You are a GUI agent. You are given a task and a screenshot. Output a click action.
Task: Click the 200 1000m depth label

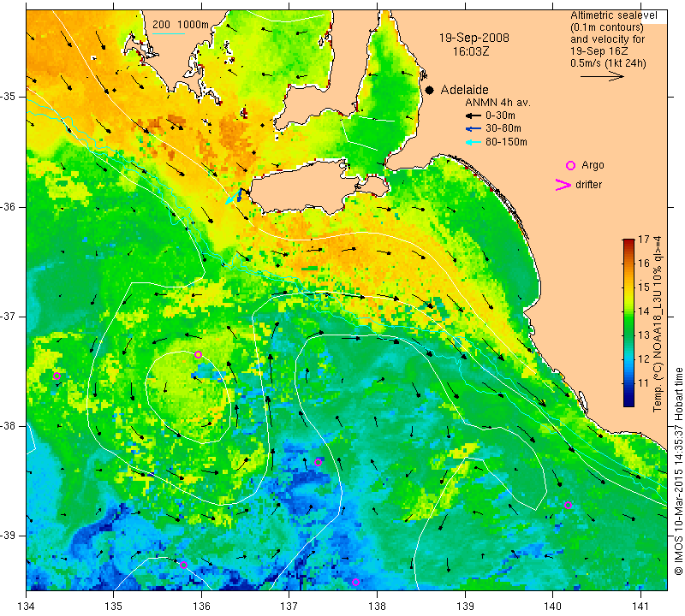point(181,25)
